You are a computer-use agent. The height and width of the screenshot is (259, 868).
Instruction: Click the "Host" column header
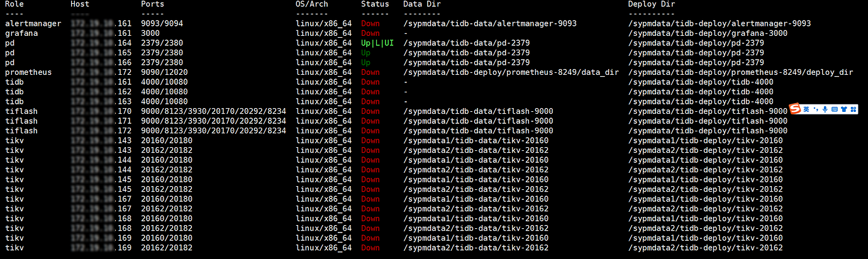[x=80, y=4]
